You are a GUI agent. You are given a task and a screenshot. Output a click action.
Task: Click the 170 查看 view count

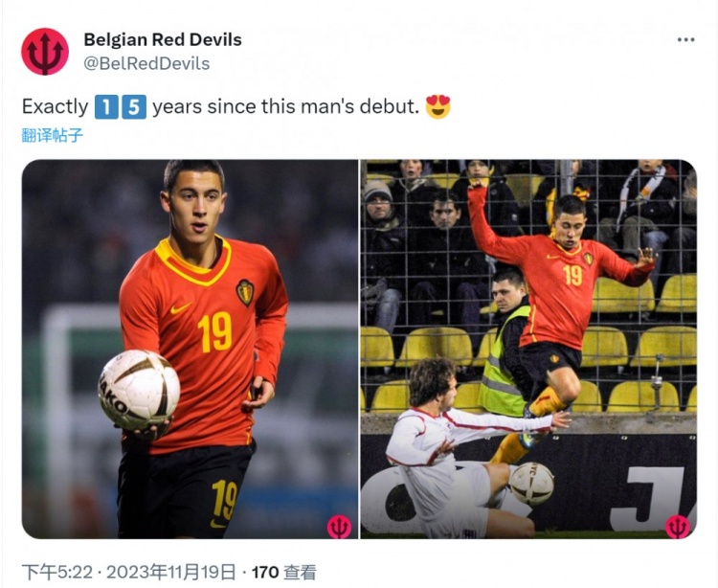284,573
